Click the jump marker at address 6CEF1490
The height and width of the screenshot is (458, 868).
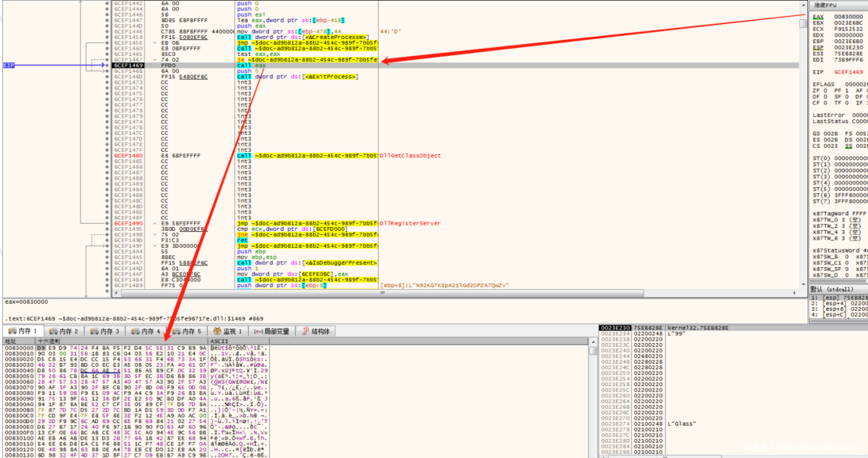(x=155, y=223)
